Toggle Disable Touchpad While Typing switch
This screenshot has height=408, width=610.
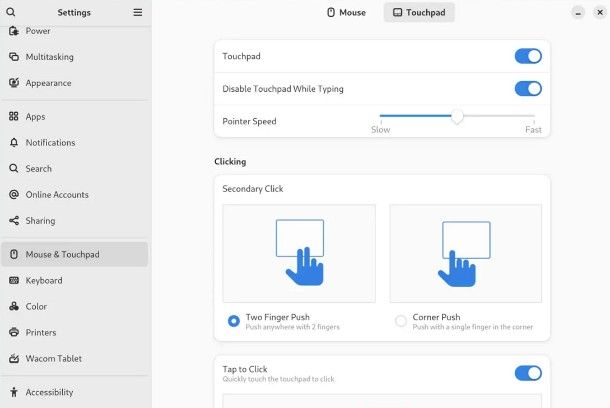tap(528, 89)
